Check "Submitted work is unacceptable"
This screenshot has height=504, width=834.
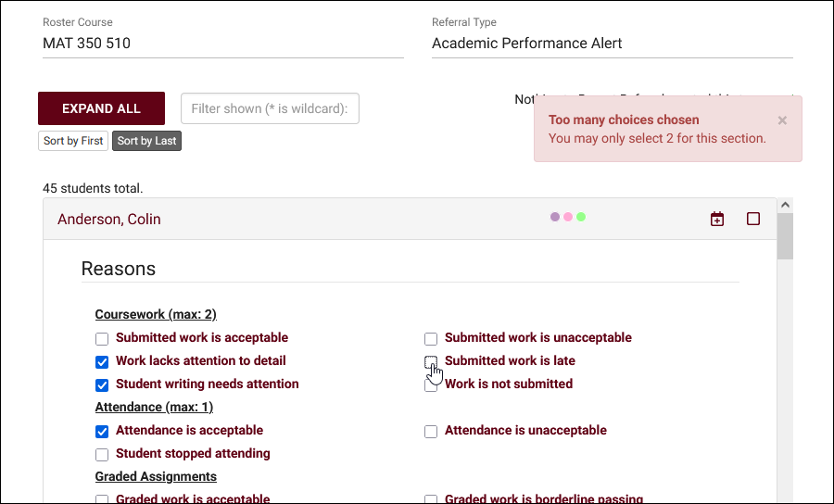[431, 338]
